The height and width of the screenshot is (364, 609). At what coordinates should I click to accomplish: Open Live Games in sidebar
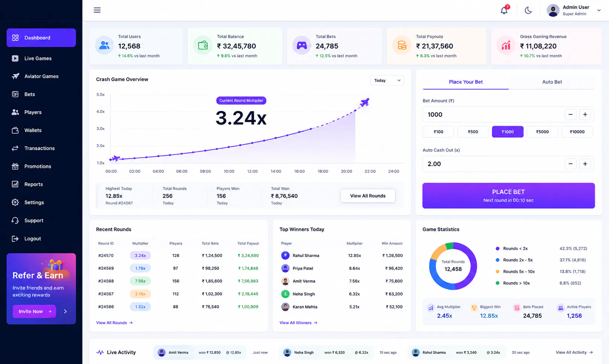click(41, 58)
